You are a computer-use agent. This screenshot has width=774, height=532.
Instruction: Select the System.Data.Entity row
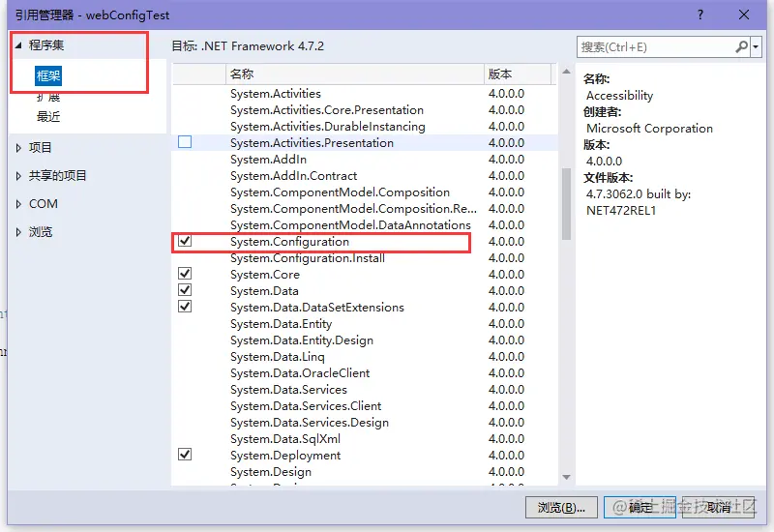pyautogui.click(x=365, y=324)
